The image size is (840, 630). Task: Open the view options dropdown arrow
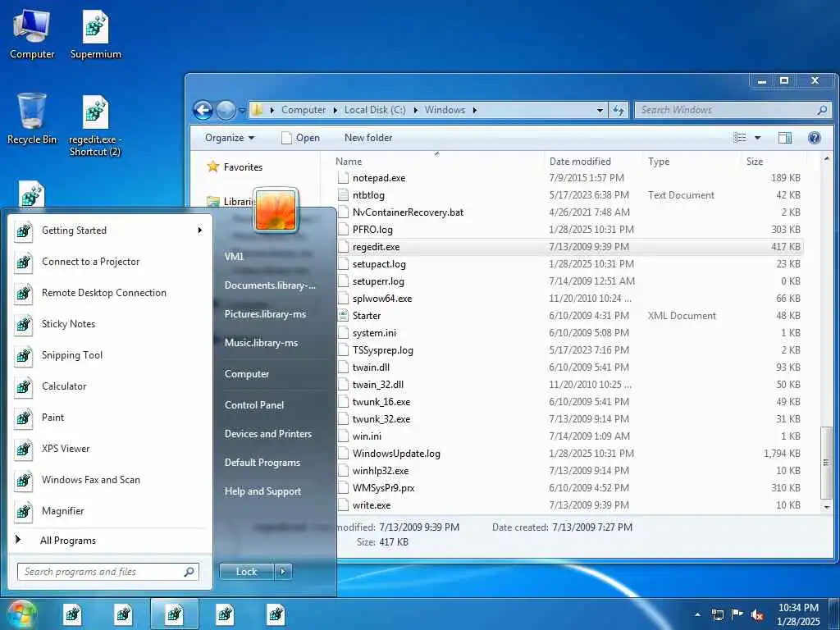pos(757,138)
